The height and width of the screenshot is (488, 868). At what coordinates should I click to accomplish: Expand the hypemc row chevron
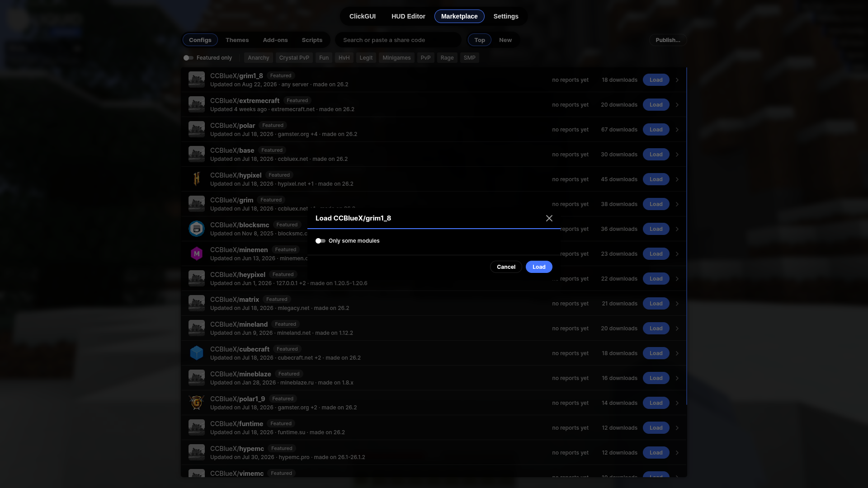(x=677, y=453)
